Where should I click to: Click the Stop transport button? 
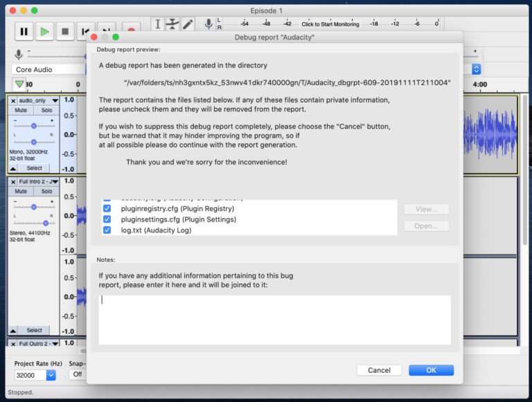[x=65, y=32]
